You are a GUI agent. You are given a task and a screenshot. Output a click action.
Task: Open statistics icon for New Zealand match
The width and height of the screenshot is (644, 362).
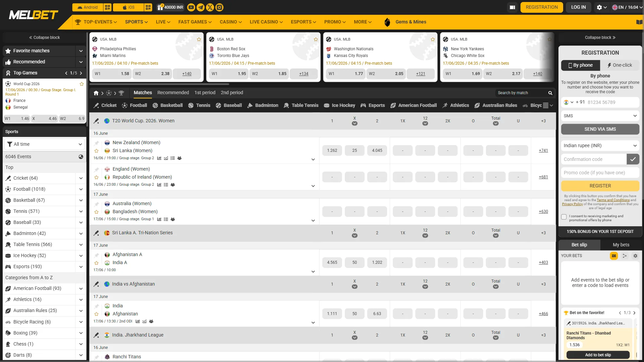159,158
